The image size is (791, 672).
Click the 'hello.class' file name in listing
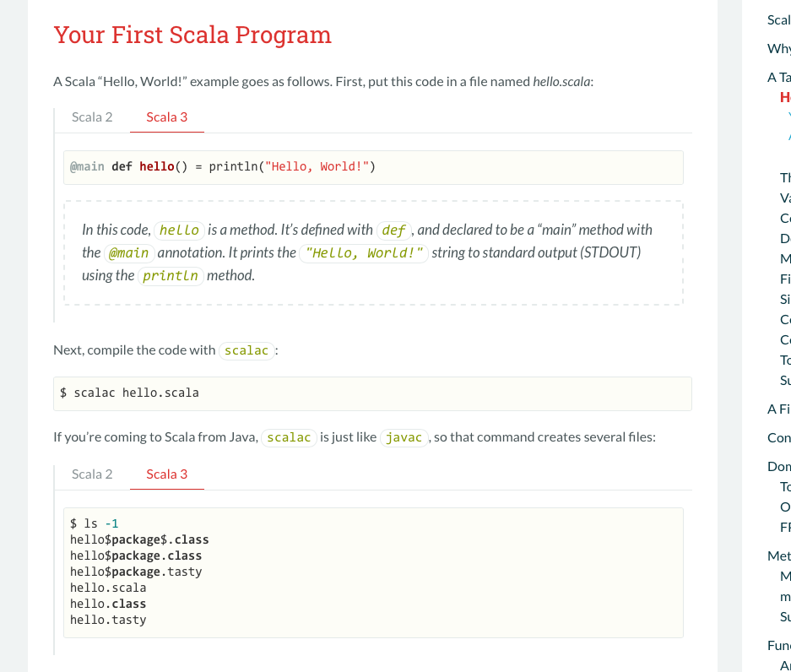108,604
